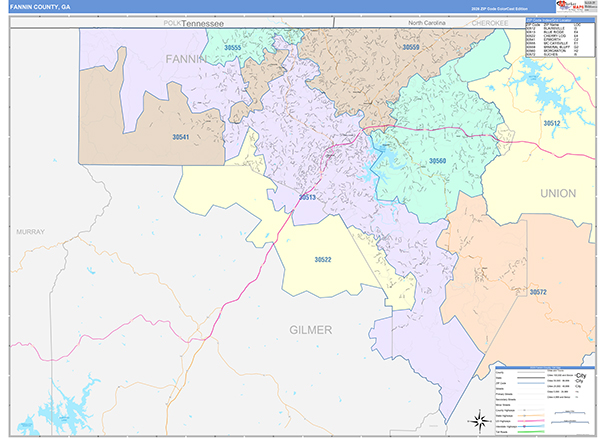Select the 30572 ZIP code label

(538, 292)
